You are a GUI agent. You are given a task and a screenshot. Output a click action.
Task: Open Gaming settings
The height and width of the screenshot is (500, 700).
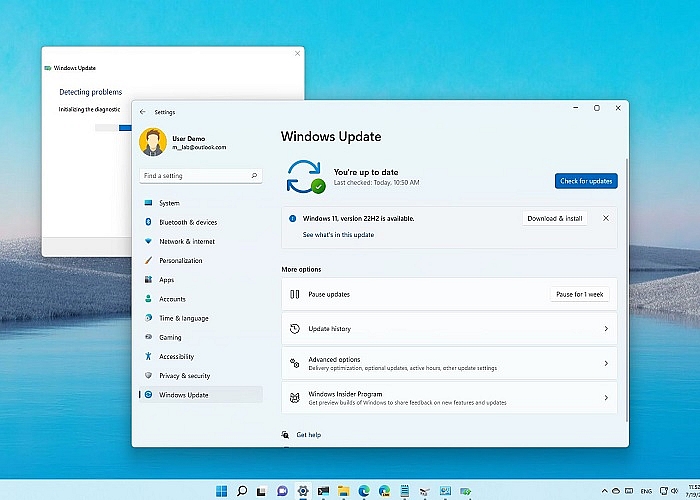(x=201, y=338)
